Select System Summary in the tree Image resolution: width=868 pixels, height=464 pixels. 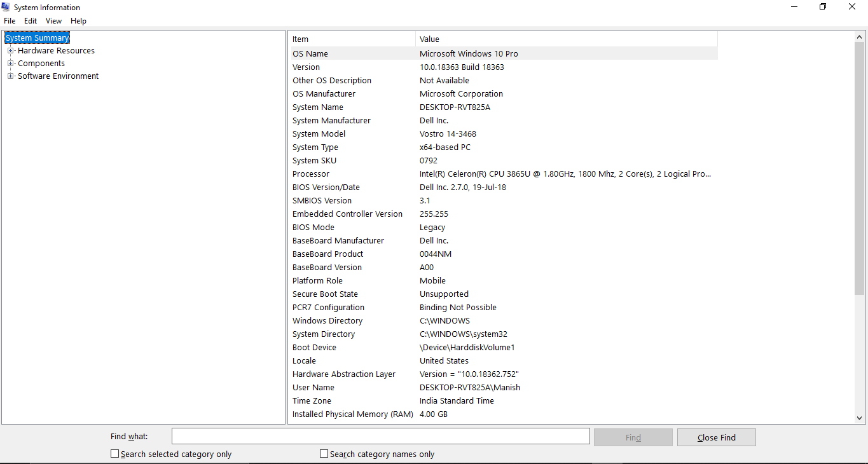[37, 38]
